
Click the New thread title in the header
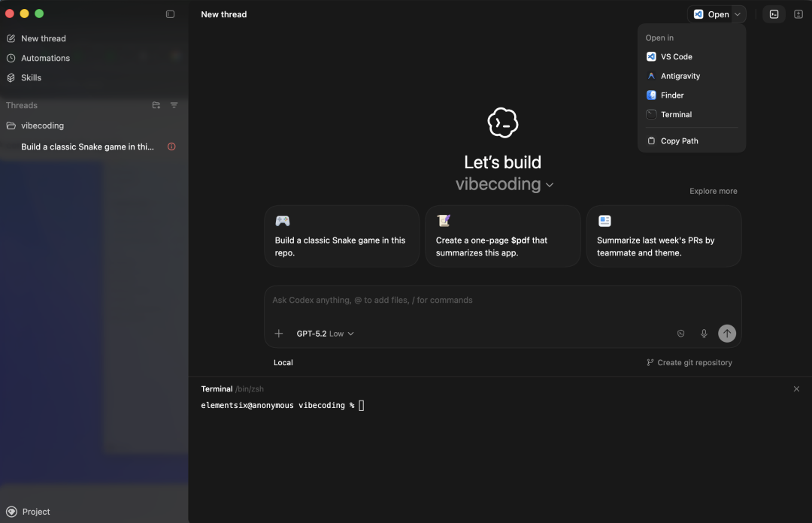pos(224,14)
